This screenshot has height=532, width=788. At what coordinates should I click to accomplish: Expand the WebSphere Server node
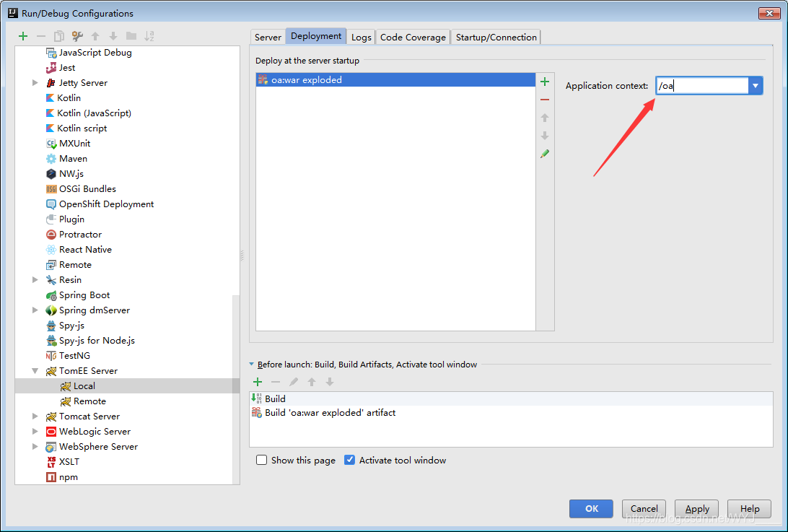[x=35, y=447]
